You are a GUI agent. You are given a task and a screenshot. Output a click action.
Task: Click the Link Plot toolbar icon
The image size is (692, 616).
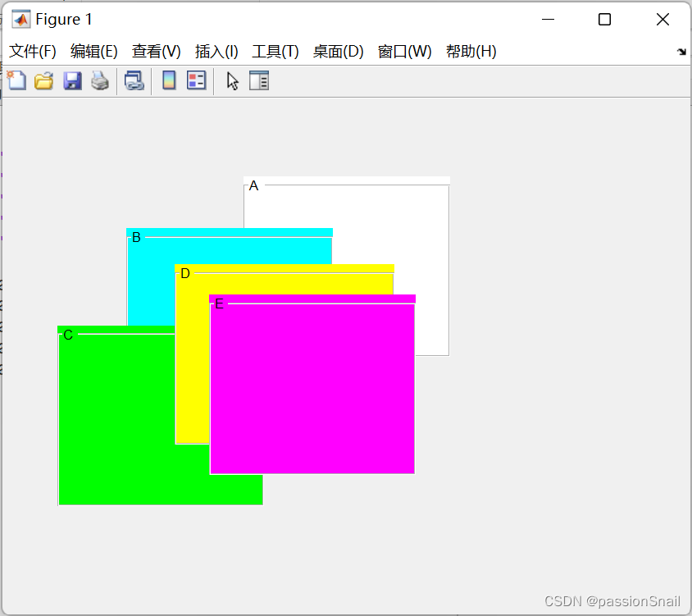tap(134, 81)
